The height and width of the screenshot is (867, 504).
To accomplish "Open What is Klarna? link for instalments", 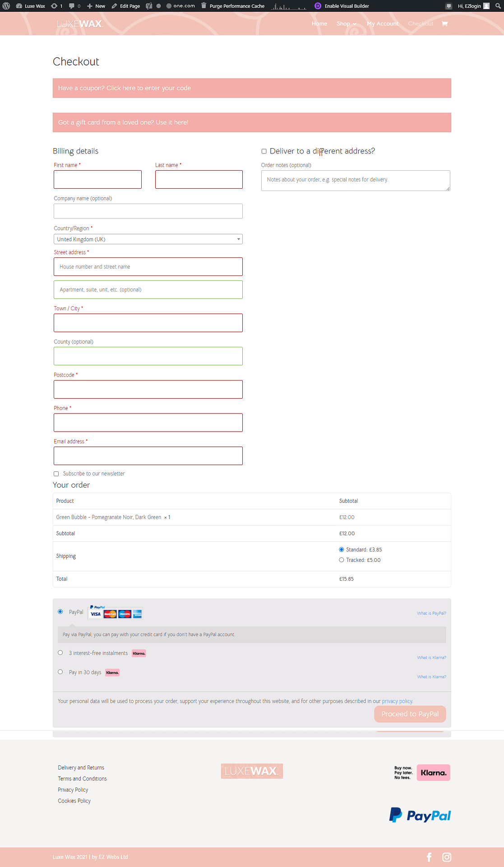I will point(431,657).
